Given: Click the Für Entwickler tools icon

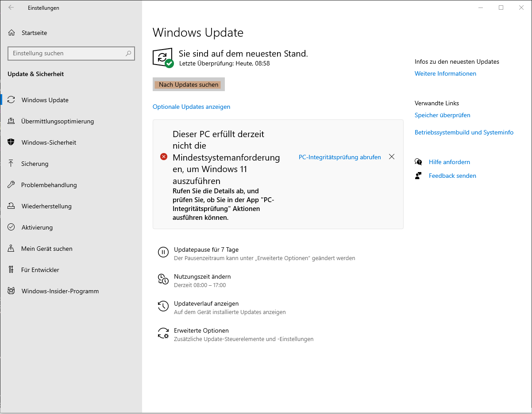Looking at the screenshot, I should [x=12, y=270].
